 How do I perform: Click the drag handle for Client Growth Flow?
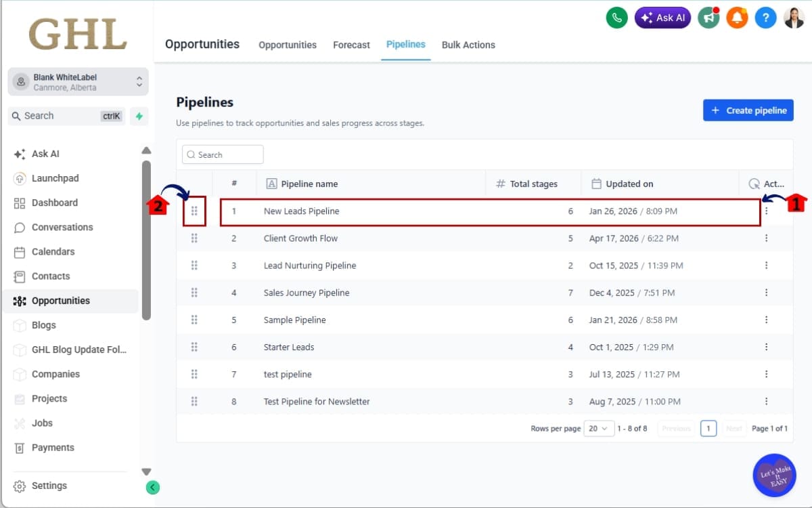[194, 238]
